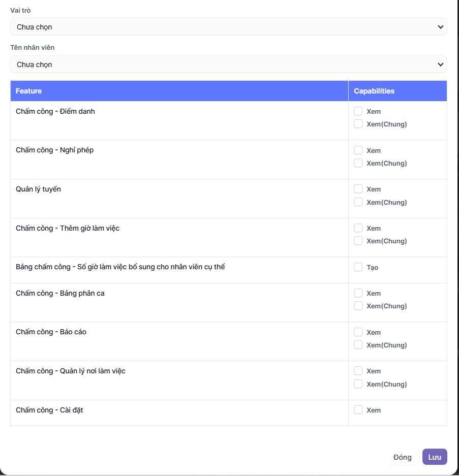Image resolution: width=459 pixels, height=476 pixels.
Task: Tick the Tạo checkbox for Bảng chấm công
Action: [x=358, y=267]
